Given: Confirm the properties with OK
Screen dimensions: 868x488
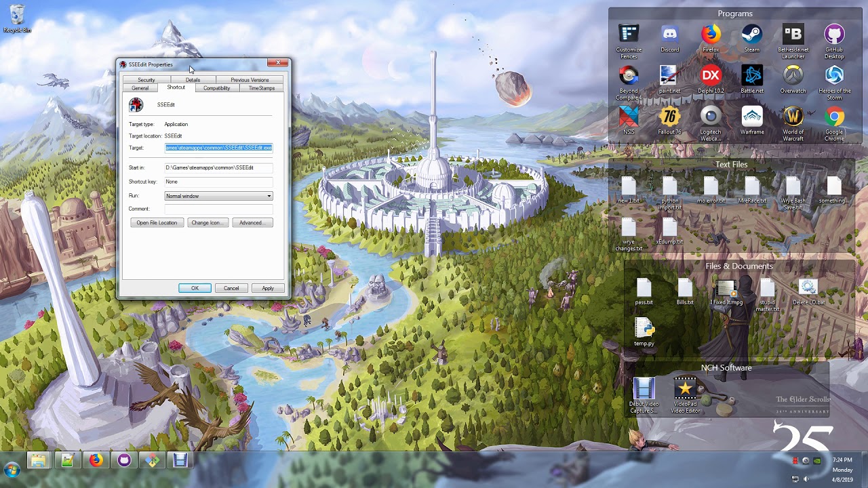Looking at the screenshot, I should [195, 288].
